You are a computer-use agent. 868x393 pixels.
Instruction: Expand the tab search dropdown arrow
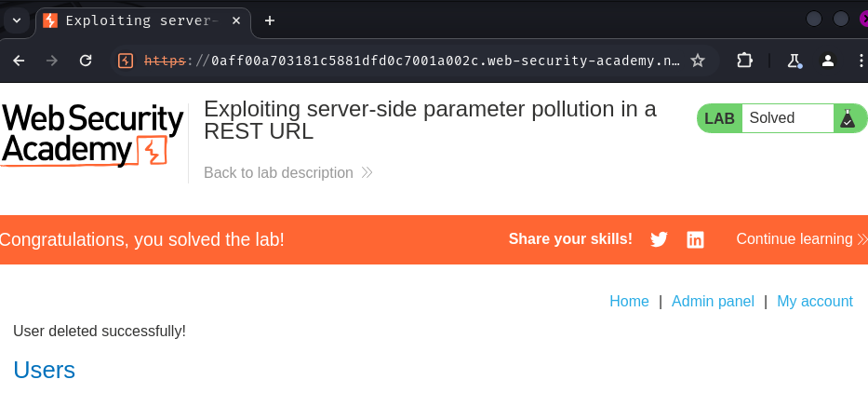(x=17, y=20)
